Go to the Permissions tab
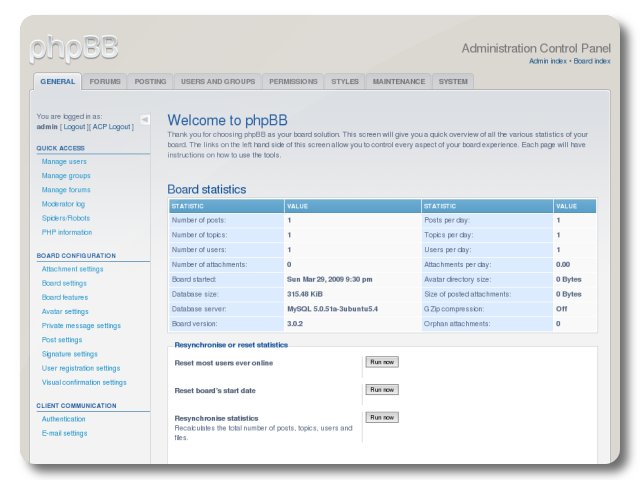 tap(293, 82)
